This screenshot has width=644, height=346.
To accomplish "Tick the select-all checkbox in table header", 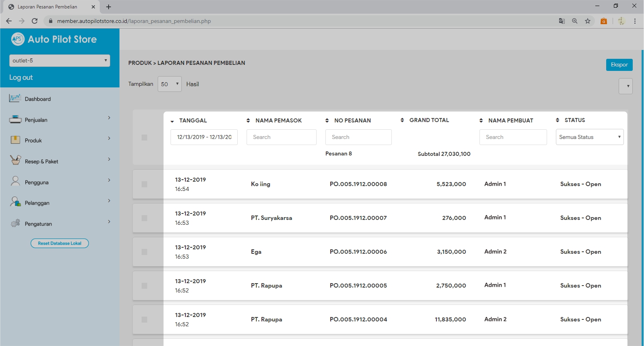I will [144, 138].
